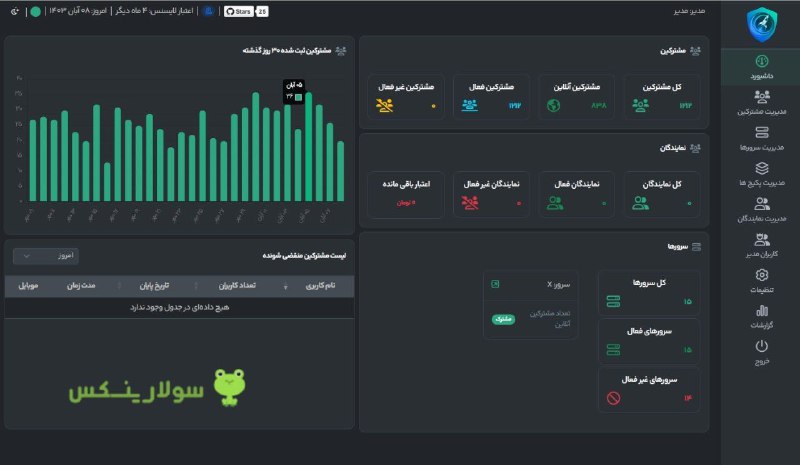The image size is (800, 465).
Task: Click the نمایندگان section header icon
Action: pos(695,148)
